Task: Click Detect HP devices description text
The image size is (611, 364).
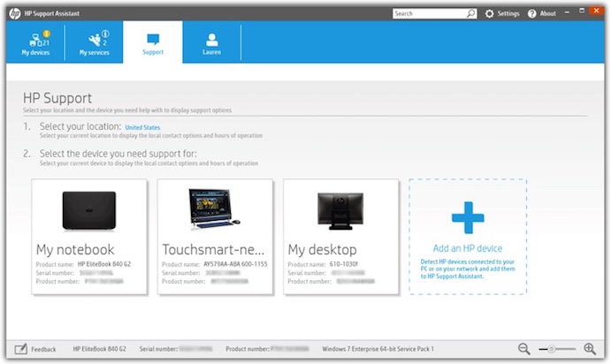Action: (x=468, y=269)
